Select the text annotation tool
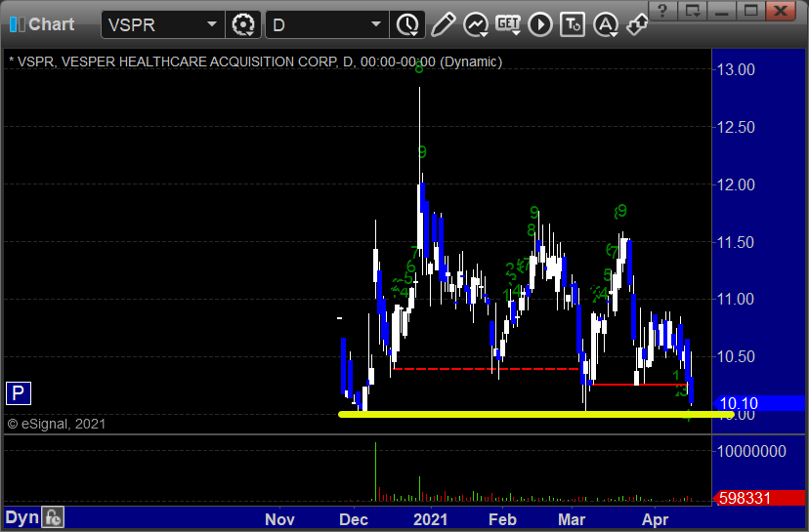 click(x=573, y=24)
